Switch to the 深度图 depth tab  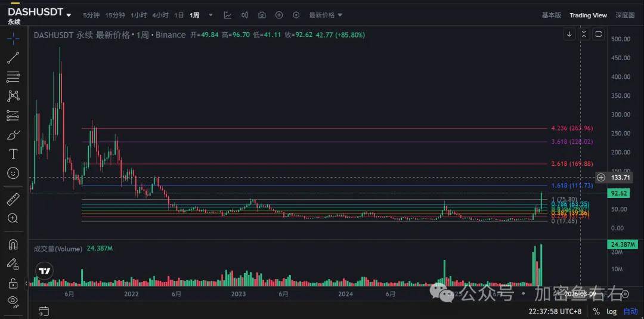tap(625, 15)
